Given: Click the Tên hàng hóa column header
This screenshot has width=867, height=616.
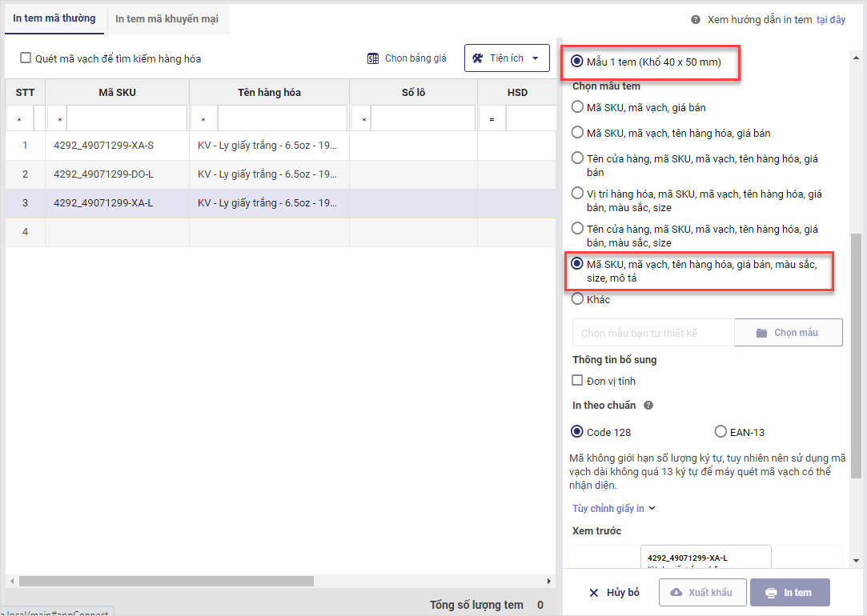Looking at the screenshot, I should coord(269,92).
